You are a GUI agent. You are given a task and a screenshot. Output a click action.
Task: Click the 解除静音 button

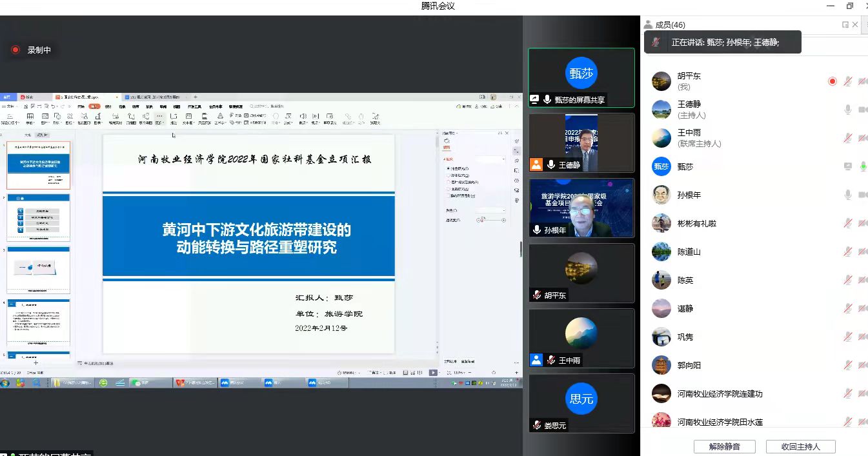724,446
